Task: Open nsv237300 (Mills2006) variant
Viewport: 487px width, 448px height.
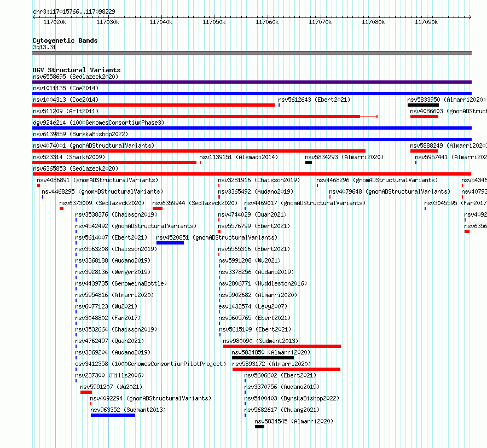Action: (109, 375)
